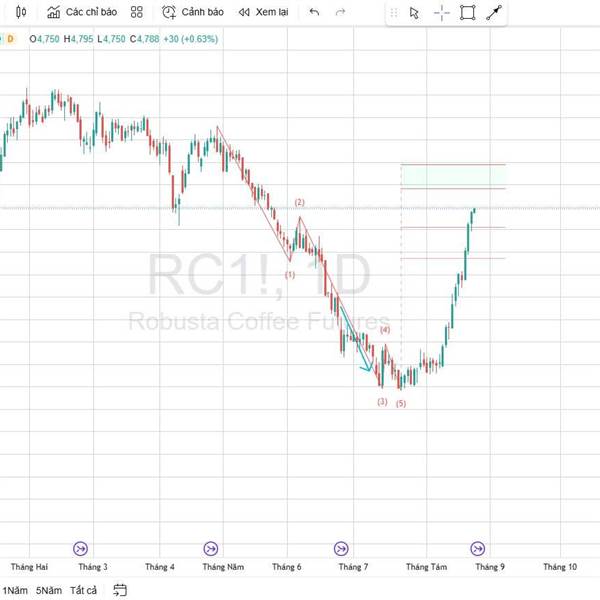The width and height of the screenshot is (600, 600).
Task: Click the Tháng 4 time axis label
Action: pos(160,567)
